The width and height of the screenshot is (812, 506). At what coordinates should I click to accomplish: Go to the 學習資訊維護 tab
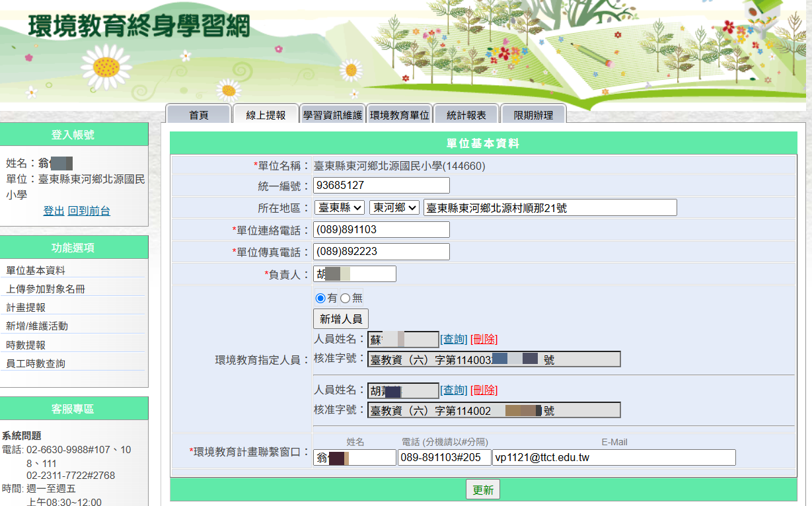(332, 115)
